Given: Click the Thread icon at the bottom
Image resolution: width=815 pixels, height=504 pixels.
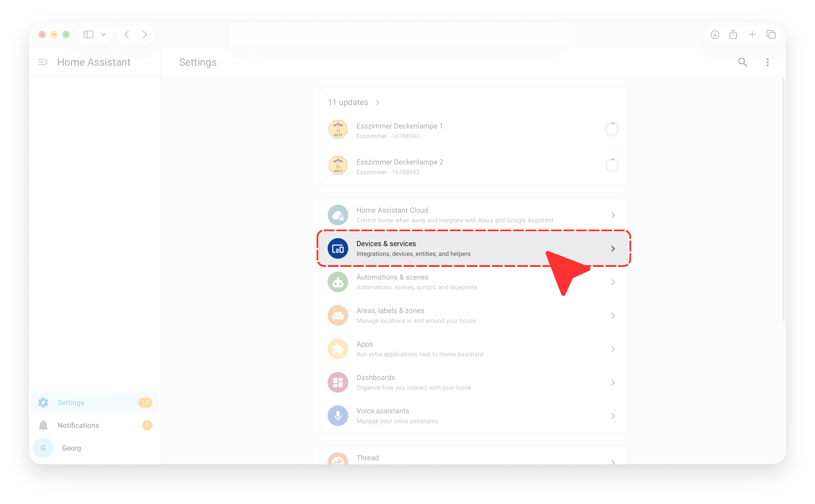Looking at the screenshot, I should (x=338, y=458).
